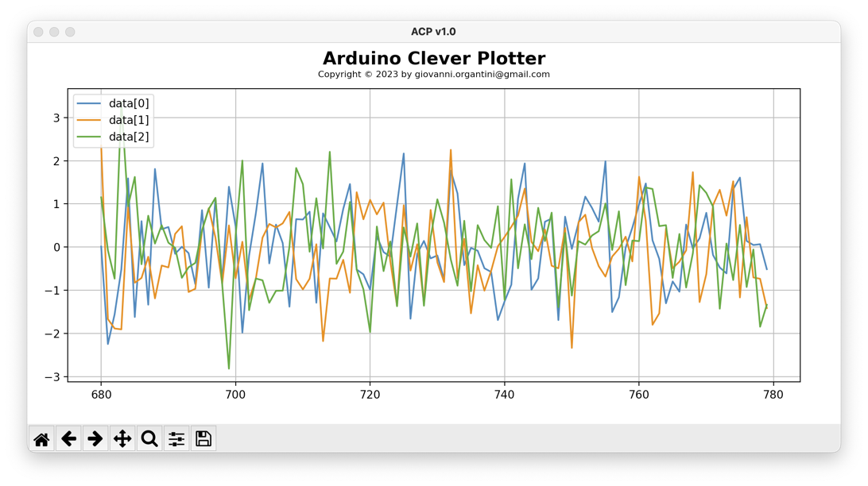Activate the zoom-to-rectangle magnifier tool
Image resolution: width=868 pixels, height=486 pixels.
pyautogui.click(x=149, y=439)
